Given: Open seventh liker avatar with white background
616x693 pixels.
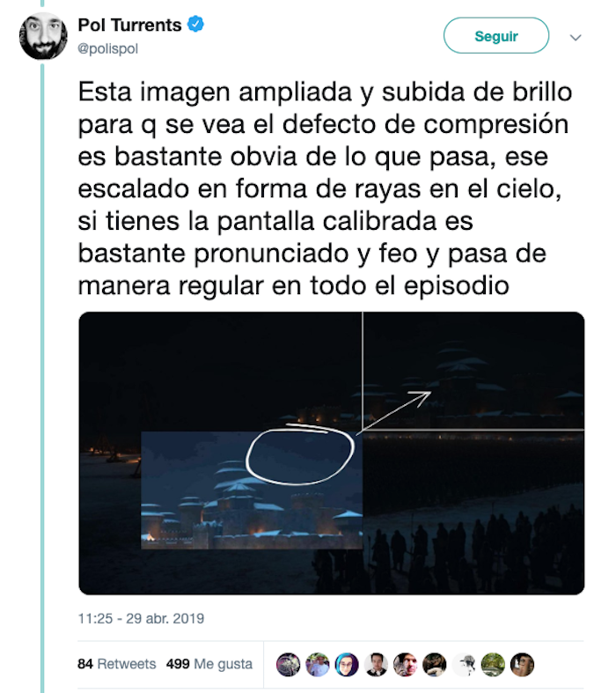Looking at the screenshot, I should [x=464, y=664].
